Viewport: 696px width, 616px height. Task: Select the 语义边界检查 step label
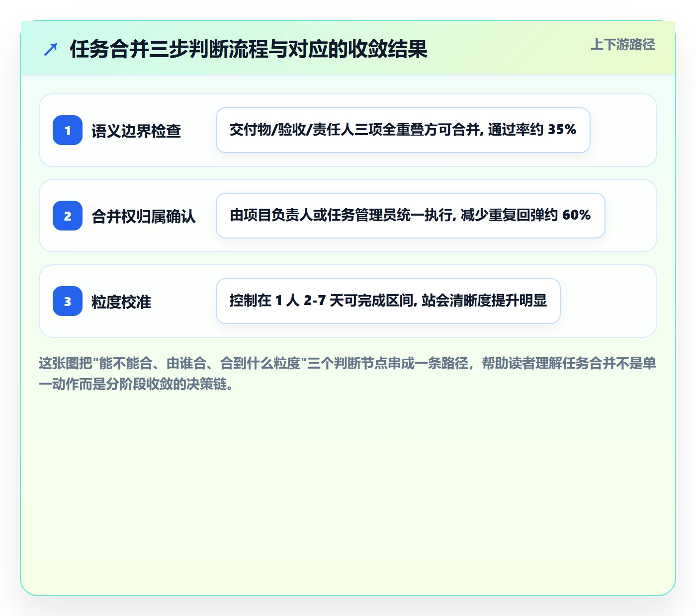pyautogui.click(x=136, y=131)
